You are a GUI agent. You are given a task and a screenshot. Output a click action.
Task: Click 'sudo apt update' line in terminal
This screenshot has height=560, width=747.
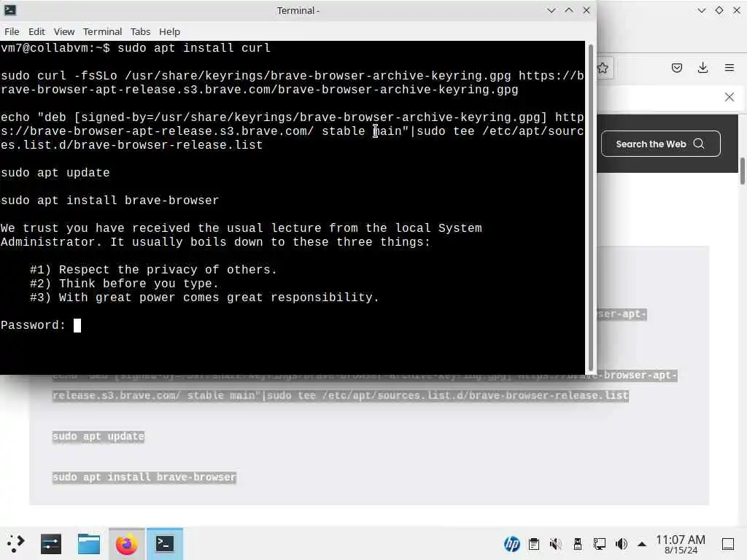click(x=55, y=173)
